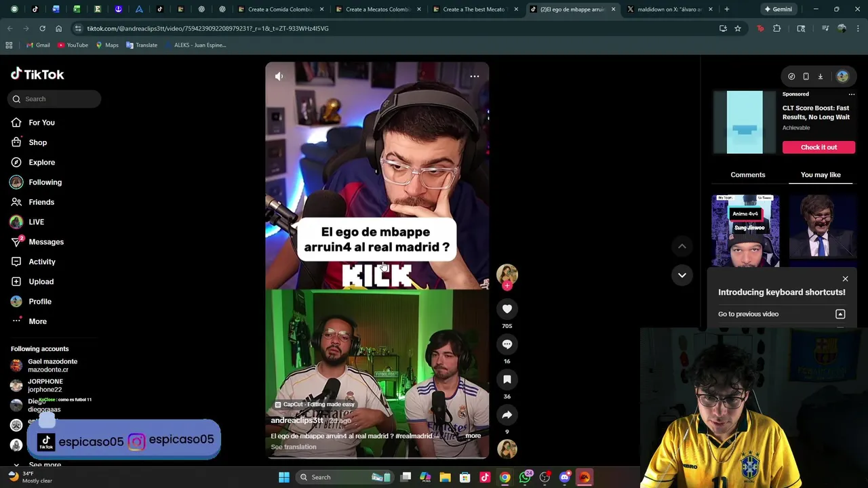Click See translation under the caption

point(294,447)
